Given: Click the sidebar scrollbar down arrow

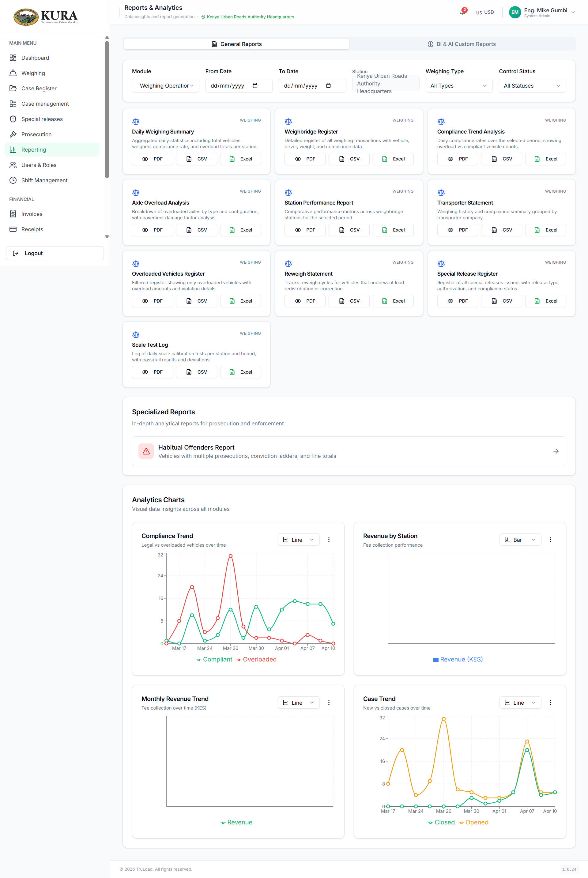Looking at the screenshot, I should [107, 236].
